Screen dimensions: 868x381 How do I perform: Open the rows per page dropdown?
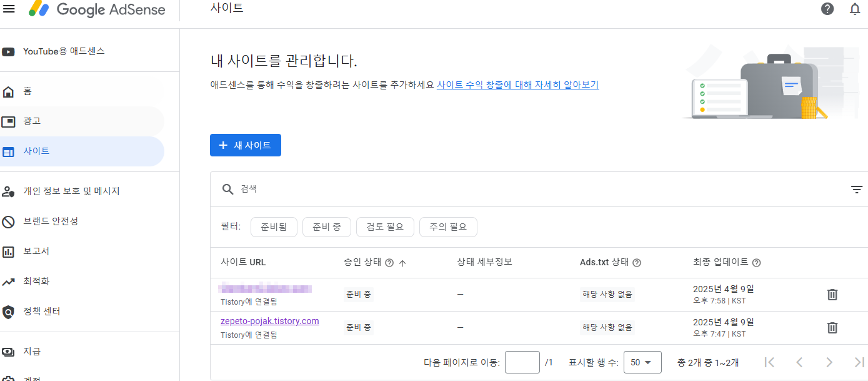pos(642,362)
